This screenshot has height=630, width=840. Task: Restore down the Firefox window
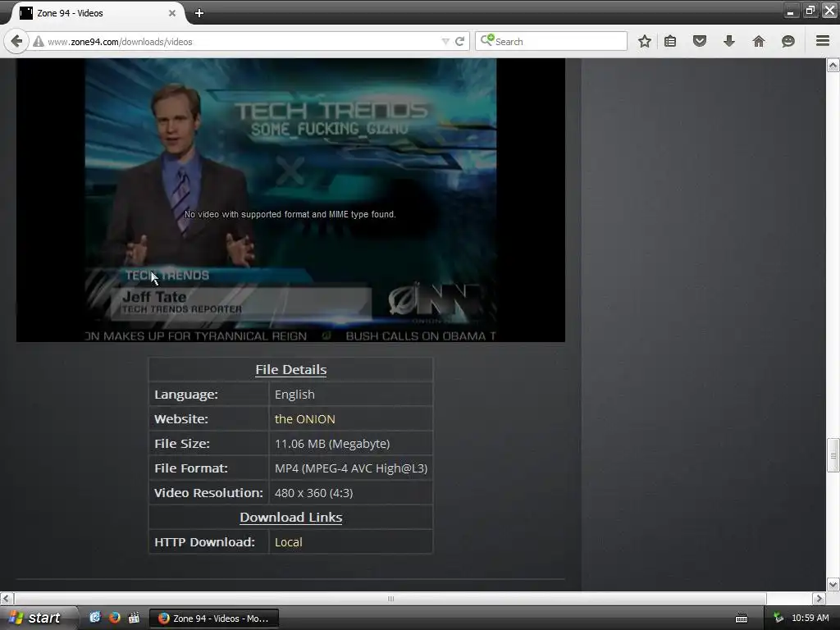tap(810, 11)
